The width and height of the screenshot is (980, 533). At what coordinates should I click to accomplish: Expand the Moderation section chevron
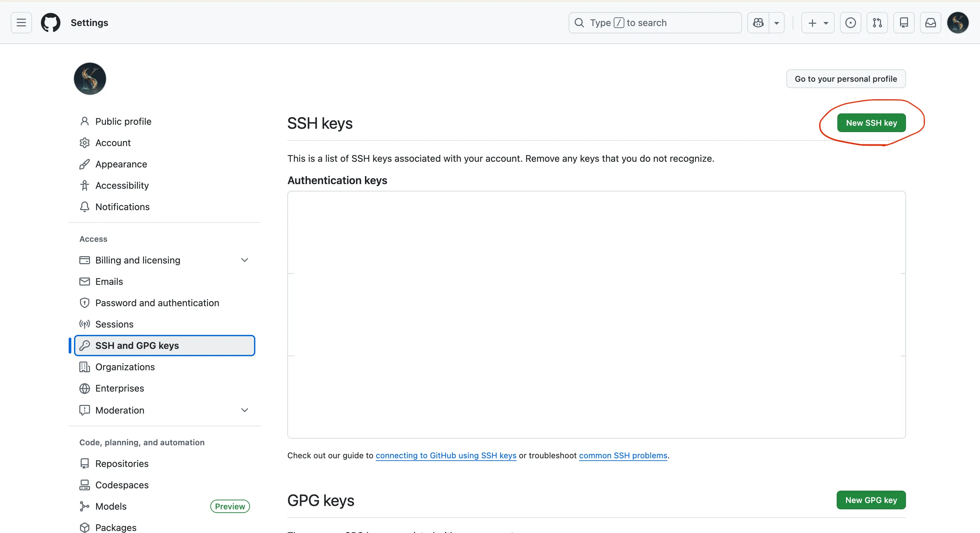click(x=245, y=410)
